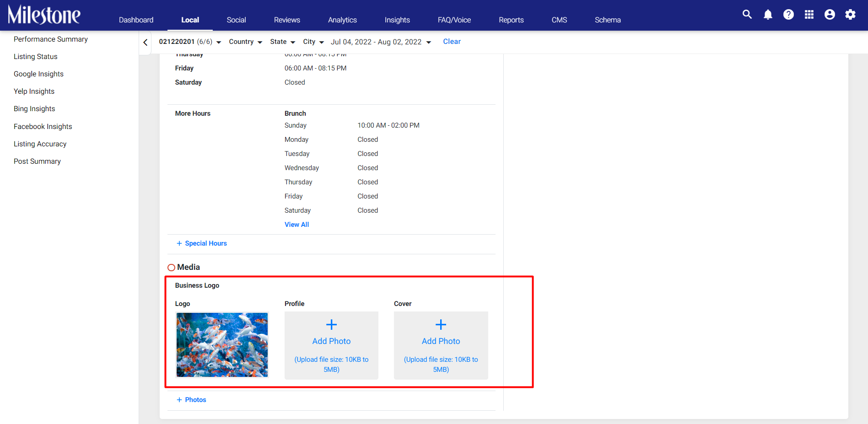
Task: Collapse the sidebar with the back chevron
Action: [145, 43]
